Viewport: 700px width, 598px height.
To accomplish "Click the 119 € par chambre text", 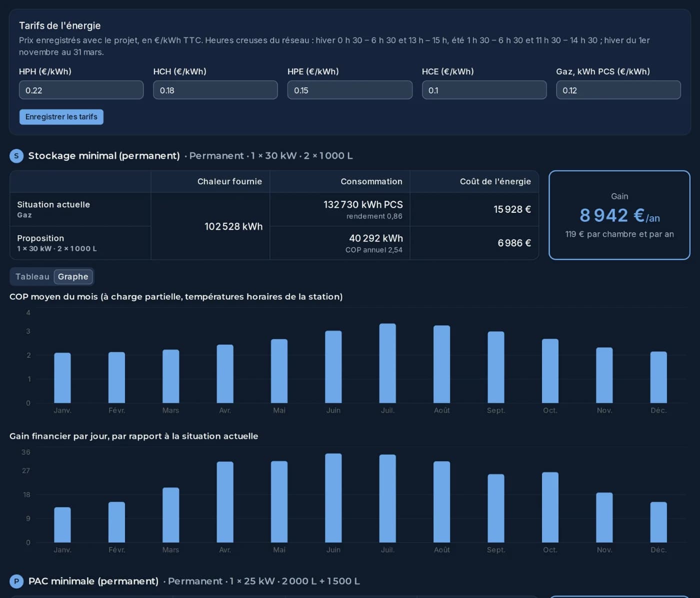I will click(619, 234).
